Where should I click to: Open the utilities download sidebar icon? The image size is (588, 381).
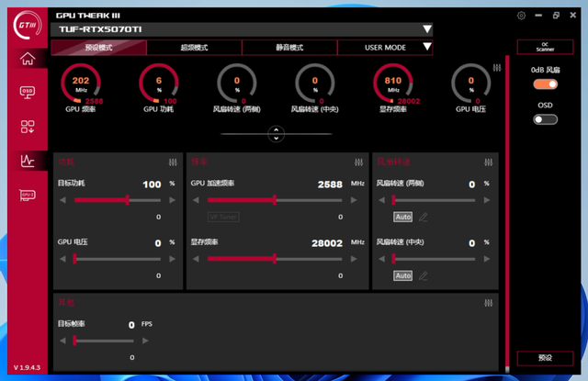coord(28,127)
